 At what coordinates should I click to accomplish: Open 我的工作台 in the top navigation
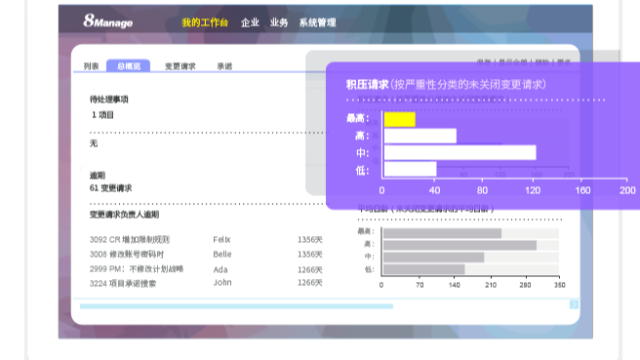205,22
